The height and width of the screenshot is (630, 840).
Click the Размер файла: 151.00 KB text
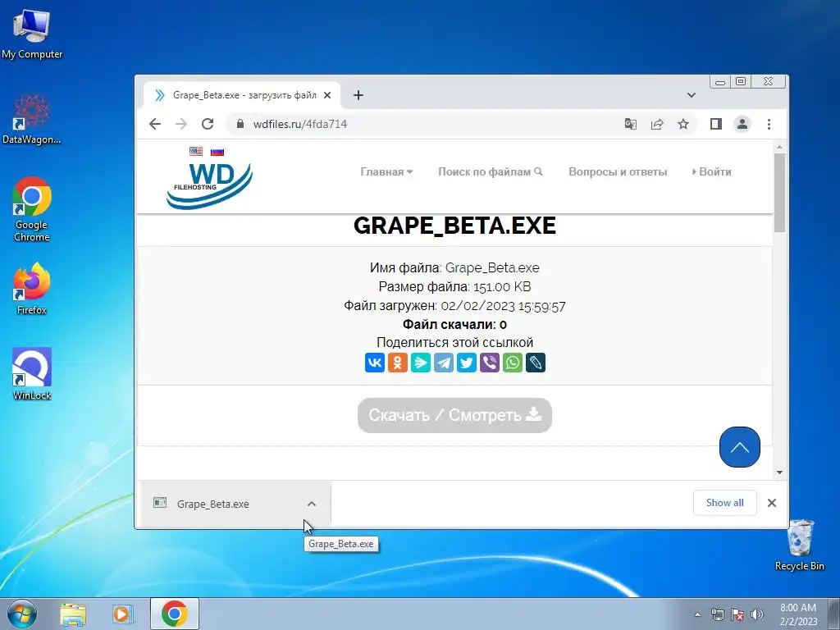click(454, 286)
